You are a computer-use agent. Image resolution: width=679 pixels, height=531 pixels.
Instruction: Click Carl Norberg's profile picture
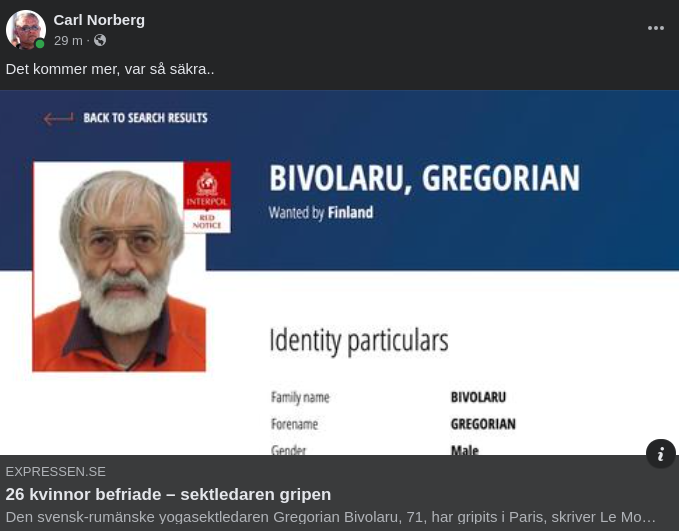click(26, 30)
